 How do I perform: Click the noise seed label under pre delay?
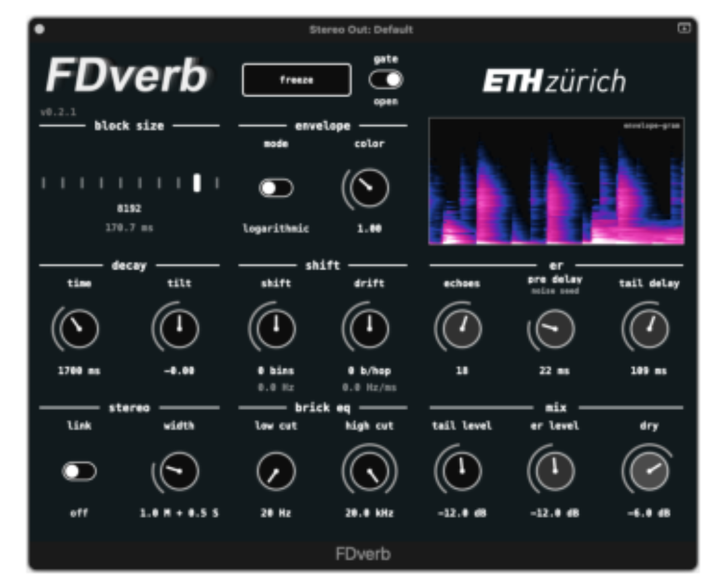[555, 292]
